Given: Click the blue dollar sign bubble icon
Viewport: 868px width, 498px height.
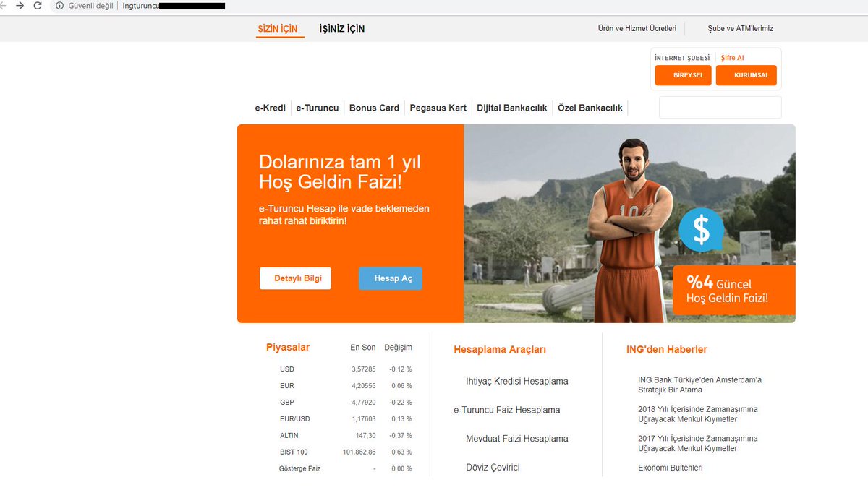Looking at the screenshot, I should coord(701,229).
